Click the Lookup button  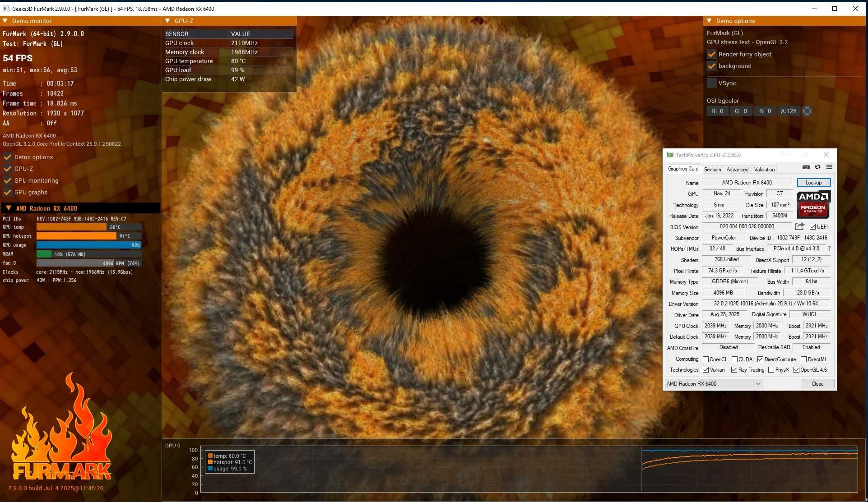click(813, 183)
